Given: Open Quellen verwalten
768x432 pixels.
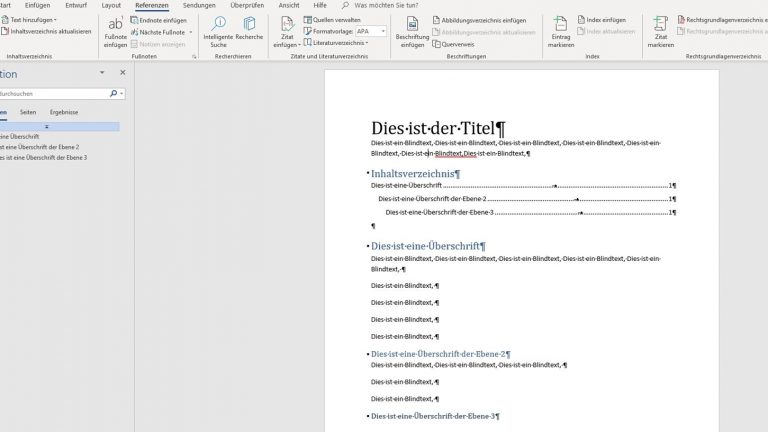Looking at the screenshot, I should point(335,20).
